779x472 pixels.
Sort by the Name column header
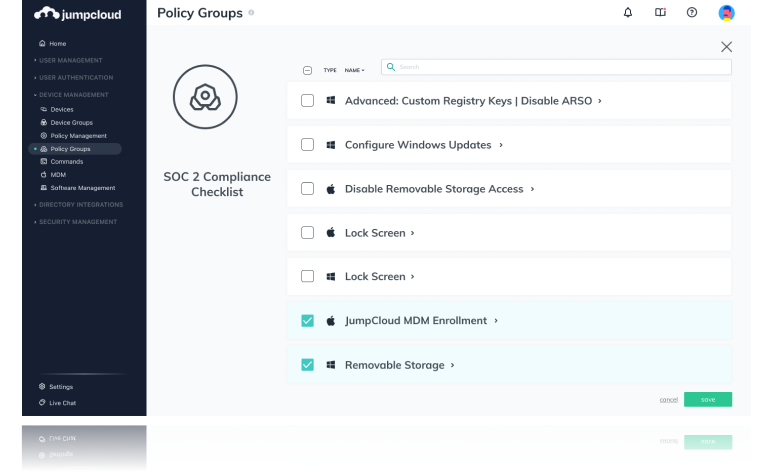(x=355, y=70)
